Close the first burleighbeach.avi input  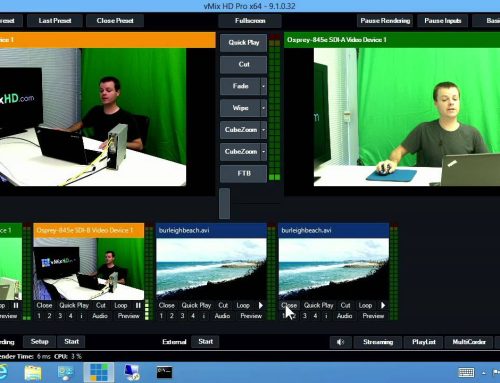[166, 305]
